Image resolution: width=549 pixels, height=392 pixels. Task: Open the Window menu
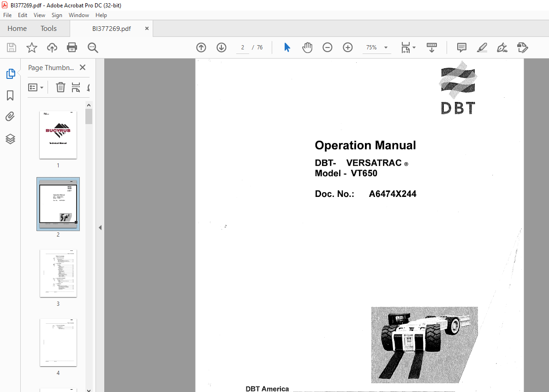pyautogui.click(x=79, y=15)
